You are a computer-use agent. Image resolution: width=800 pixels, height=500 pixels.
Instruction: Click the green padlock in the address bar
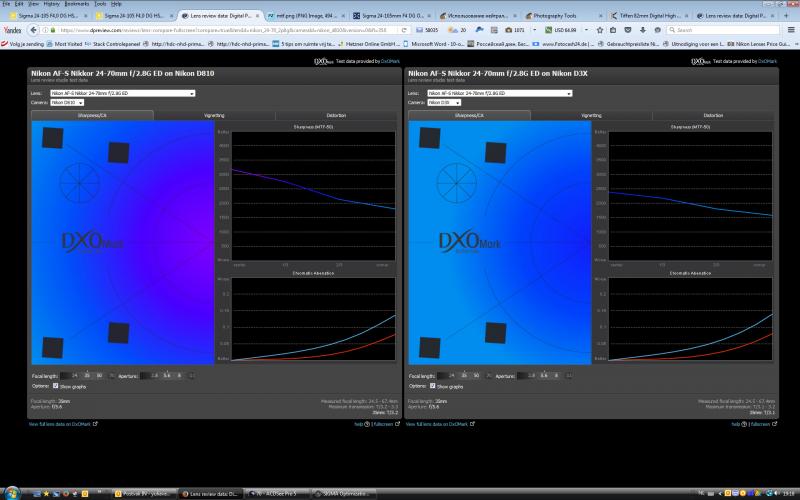coord(53,30)
